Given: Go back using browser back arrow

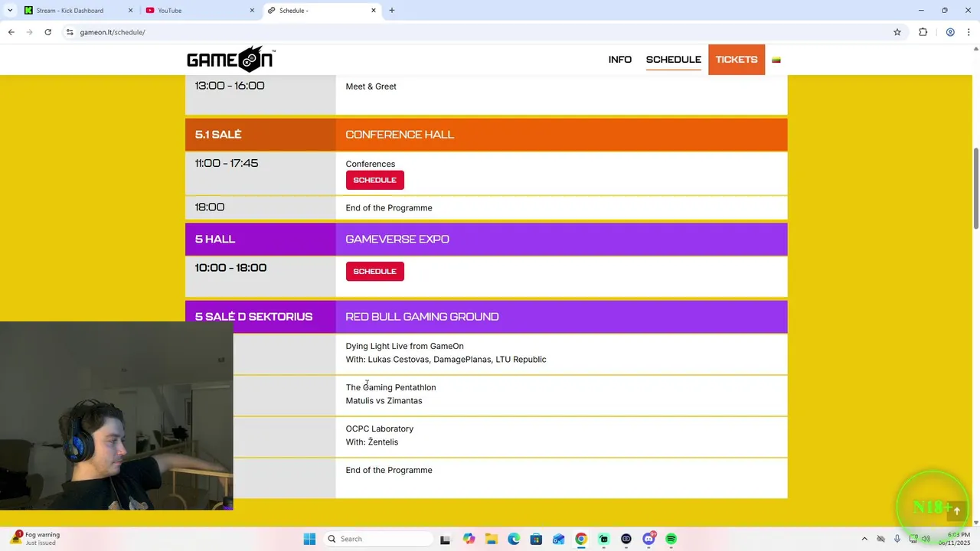Looking at the screenshot, I should tap(11, 32).
